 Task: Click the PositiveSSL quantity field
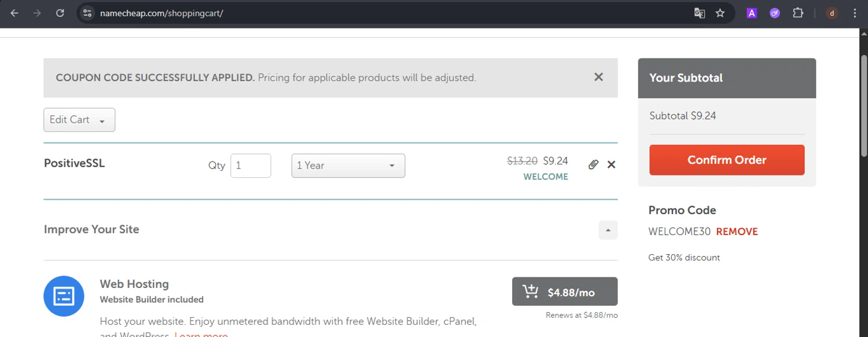(x=251, y=166)
